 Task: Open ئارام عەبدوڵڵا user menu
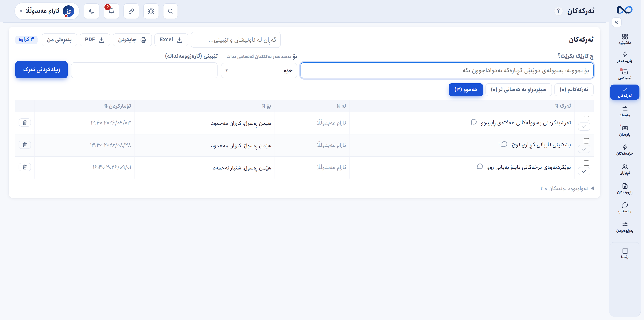click(47, 11)
